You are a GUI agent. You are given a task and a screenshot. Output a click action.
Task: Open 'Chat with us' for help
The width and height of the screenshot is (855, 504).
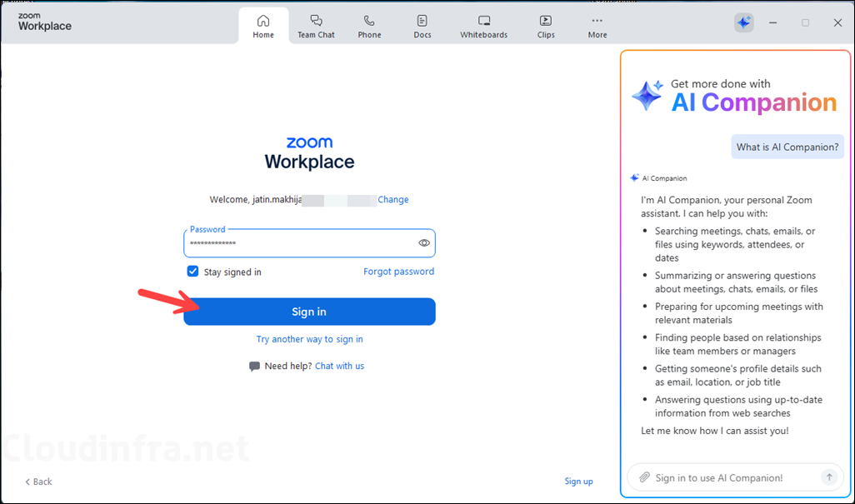click(339, 365)
